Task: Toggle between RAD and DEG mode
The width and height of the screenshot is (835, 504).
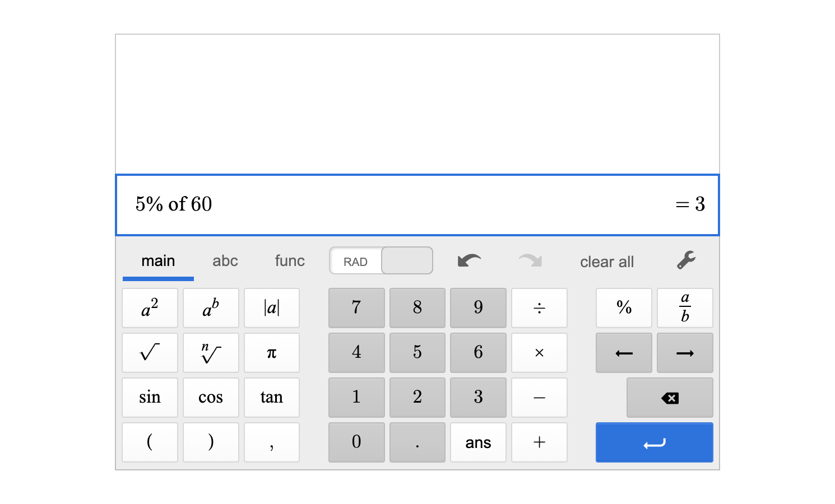Action: 381,260
